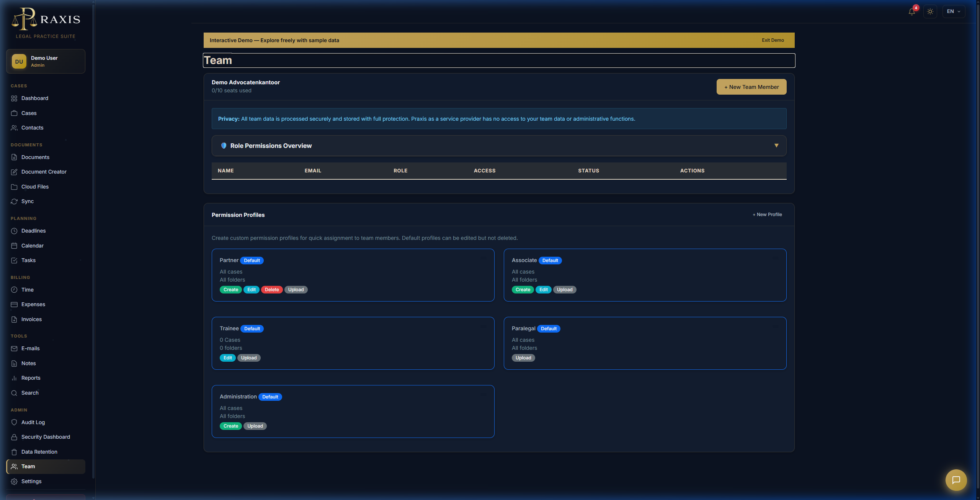Click the Invoices document icon
Viewport: 980px width, 500px height.
[14, 319]
